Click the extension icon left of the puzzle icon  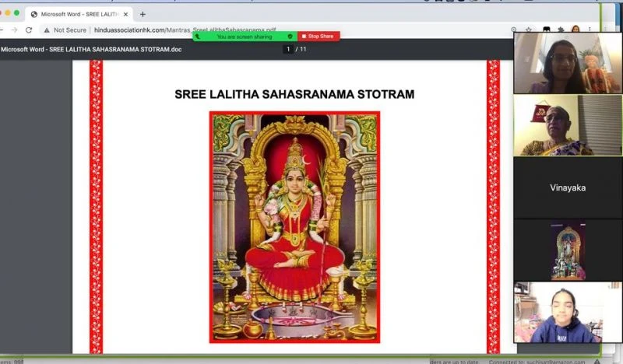point(547,30)
